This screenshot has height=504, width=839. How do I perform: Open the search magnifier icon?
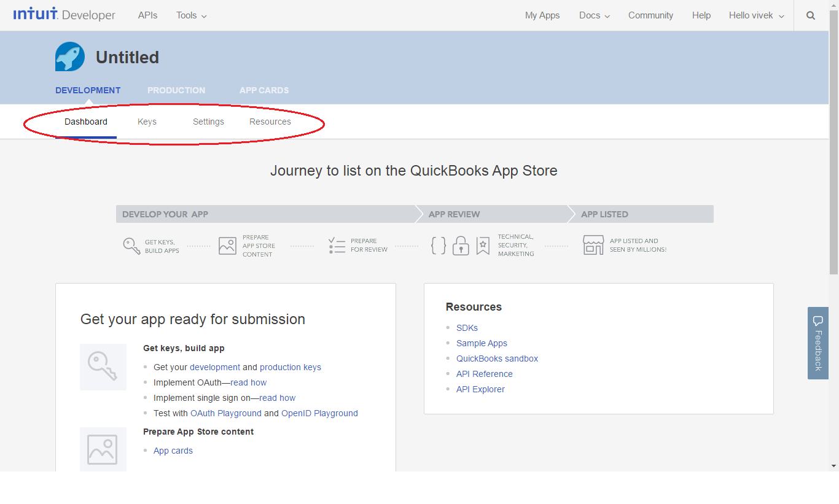pos(811,15)
